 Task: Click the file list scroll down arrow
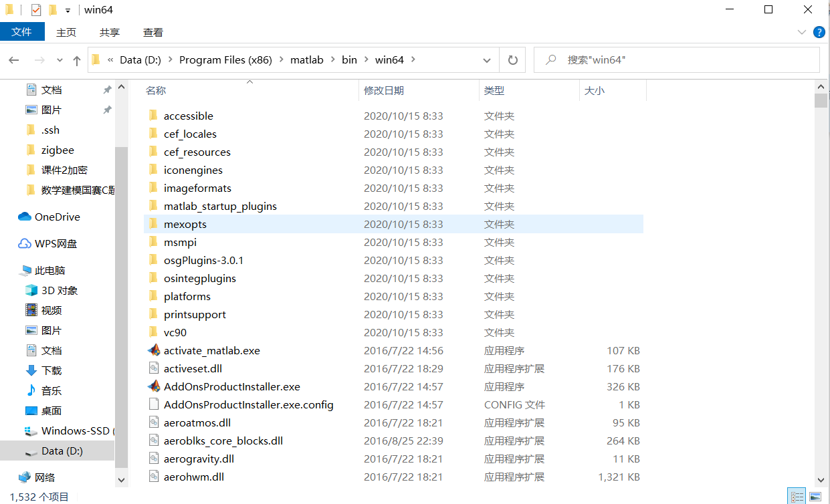coord(821,479)
